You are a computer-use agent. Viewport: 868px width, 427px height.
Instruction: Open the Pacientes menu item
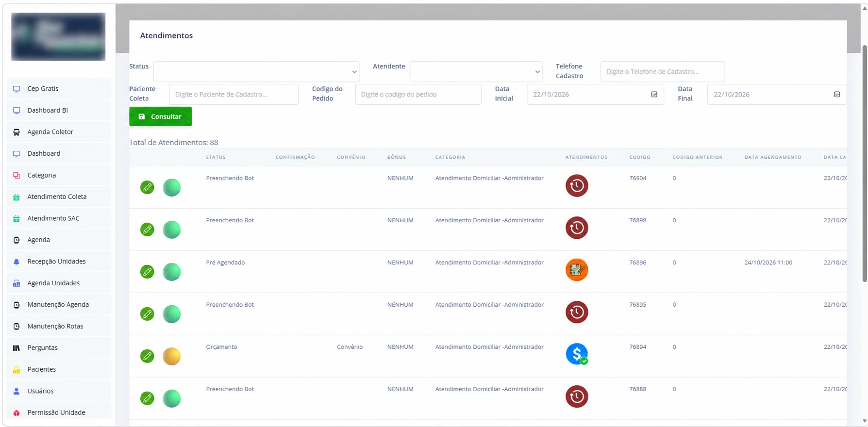(58, 369)
